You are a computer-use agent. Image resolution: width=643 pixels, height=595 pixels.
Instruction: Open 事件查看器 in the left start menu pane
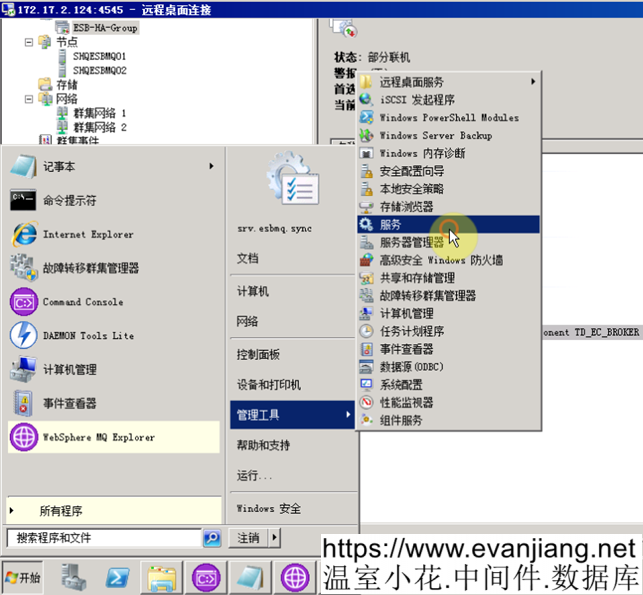point(70,404)
